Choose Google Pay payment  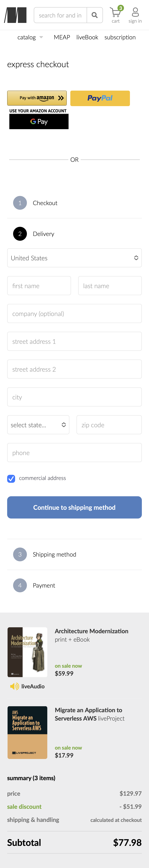coord(39,121)
